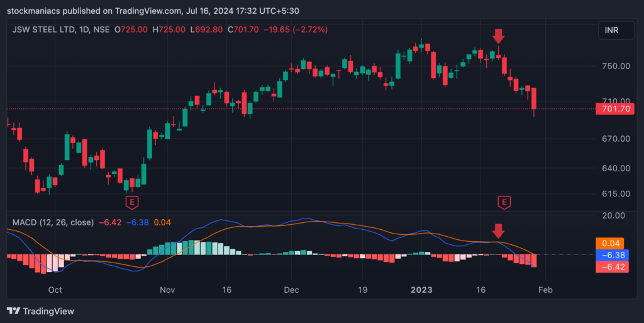Click the -6.38 value in MACD legend
The height and width of the screenshot is (323, 644).
click(137, 222)
